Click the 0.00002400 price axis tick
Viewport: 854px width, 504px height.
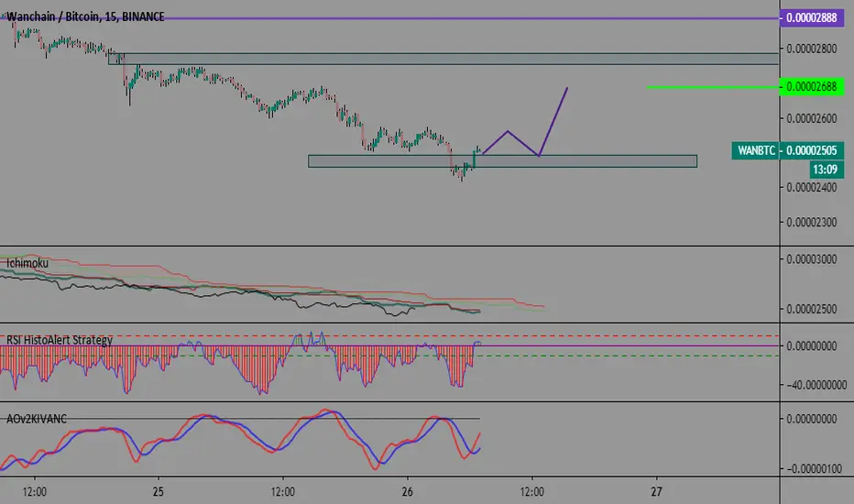tap(812, 188)
